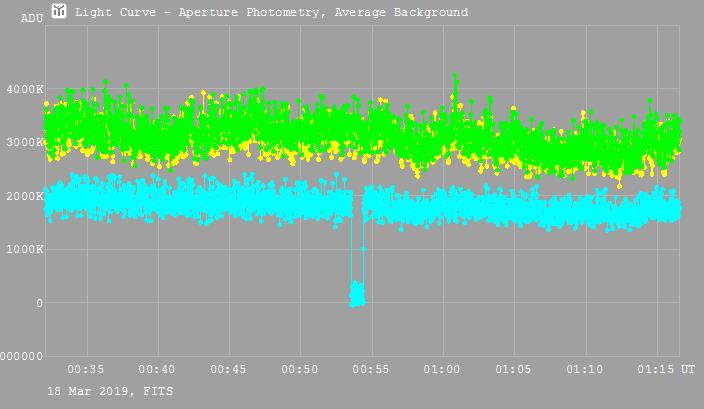Click the 18 Mar 2019, FITS date label

pyautogui.click(x=95, y=390)
